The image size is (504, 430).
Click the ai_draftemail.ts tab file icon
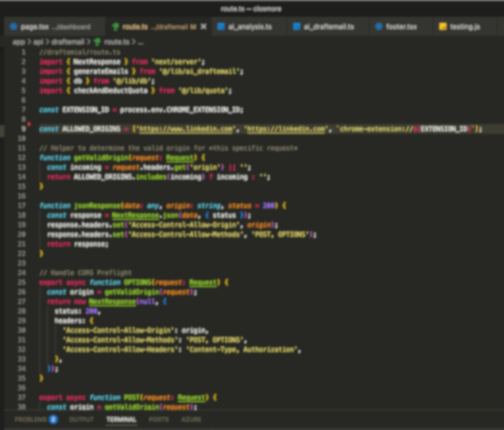coord(297,27)
